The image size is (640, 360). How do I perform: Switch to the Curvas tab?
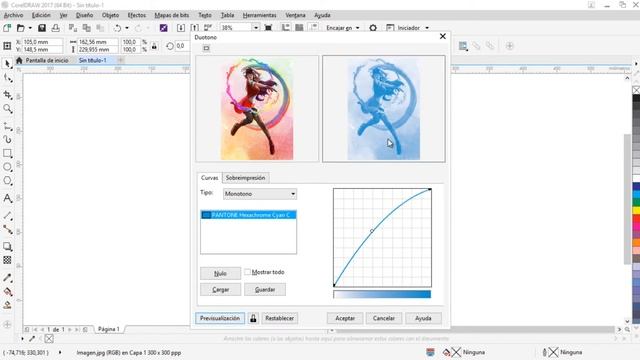tap(209, 178)
